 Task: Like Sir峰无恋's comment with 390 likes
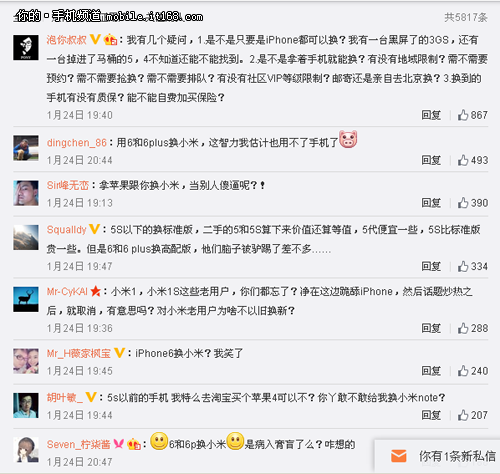pyautogui.click(x=463, y=203)
